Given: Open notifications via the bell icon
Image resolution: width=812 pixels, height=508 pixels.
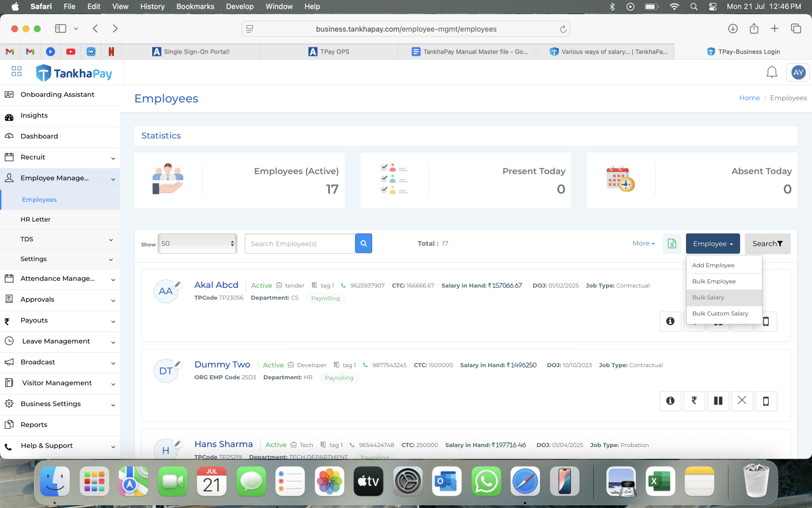Looking at the screenshot, I should (772, 72).
